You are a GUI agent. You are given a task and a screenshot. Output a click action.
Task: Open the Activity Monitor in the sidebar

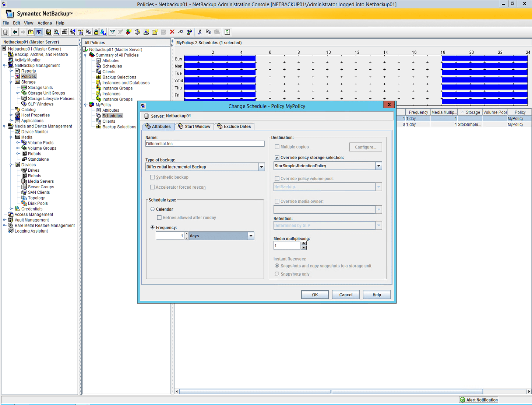pyautogui.click(x=28, y=60)
